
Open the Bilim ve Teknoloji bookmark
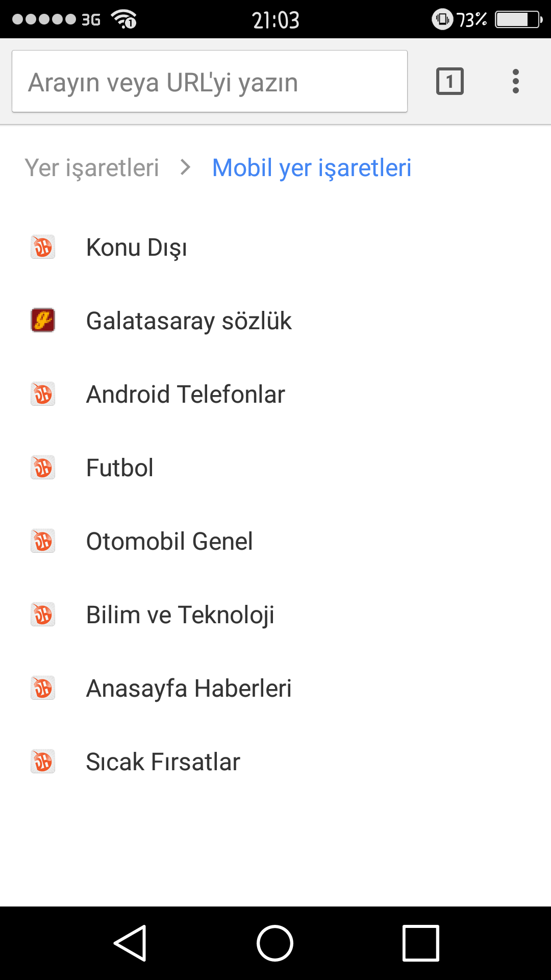pyautogui.click(x=275, y=615)
